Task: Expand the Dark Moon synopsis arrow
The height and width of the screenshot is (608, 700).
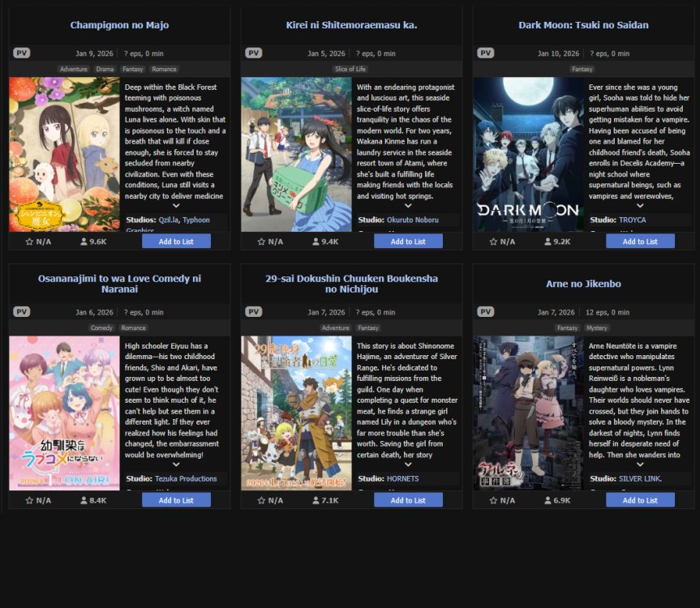Action: click(x=640, y=206)
